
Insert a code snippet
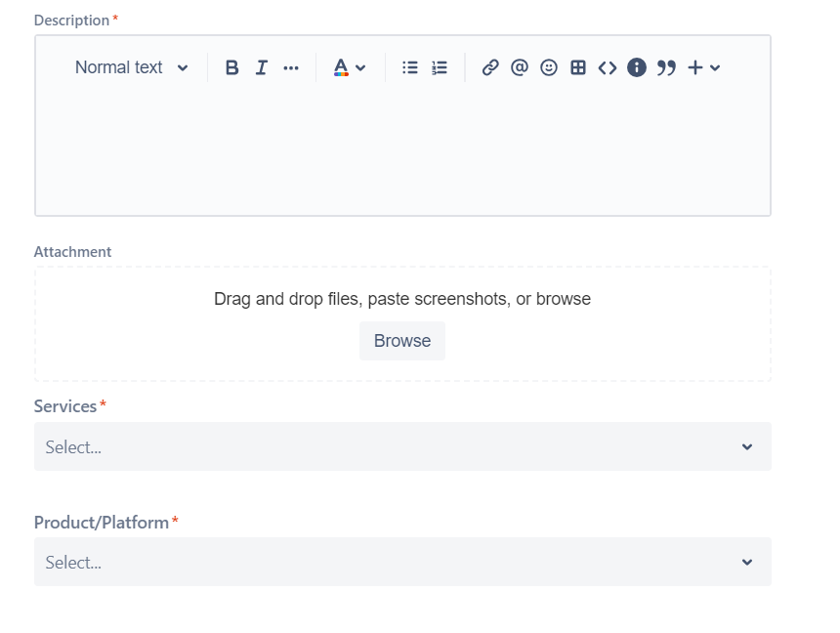[607, 68]
